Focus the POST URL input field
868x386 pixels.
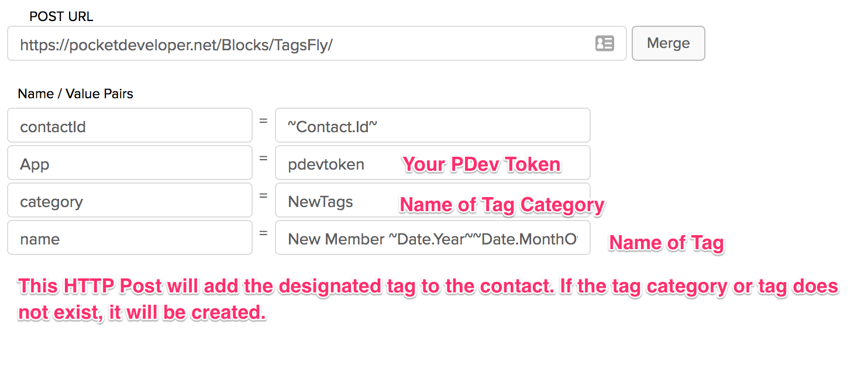pos(316,43)
